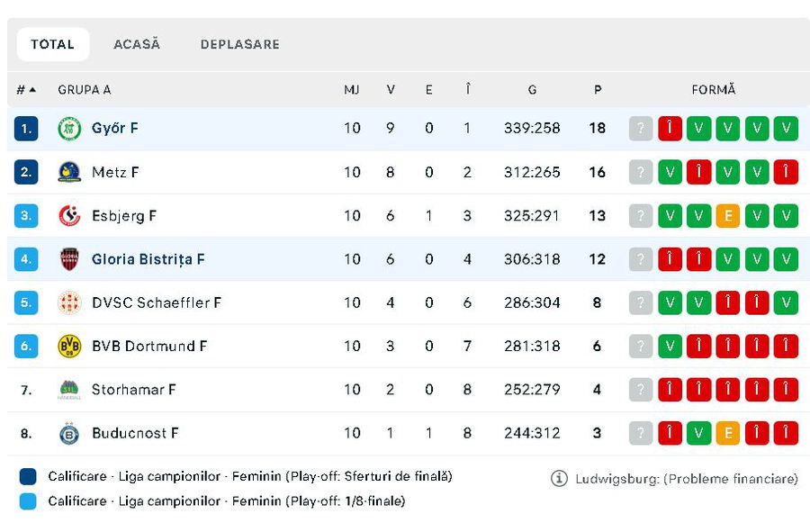This screenshot has height=532, width=810.
Task: Click the info icon beside Ludwigsburg note
Action: tap(559, 479)
